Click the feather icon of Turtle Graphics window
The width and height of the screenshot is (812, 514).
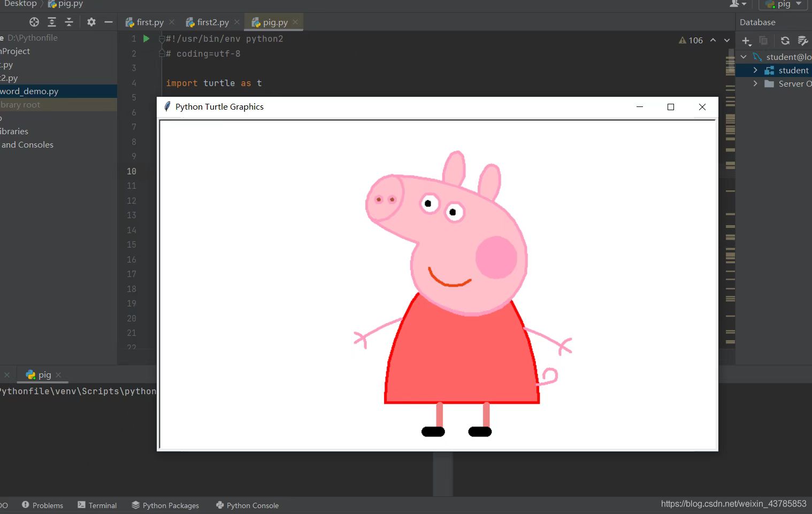pyautogui.click(x=167, y=106)
